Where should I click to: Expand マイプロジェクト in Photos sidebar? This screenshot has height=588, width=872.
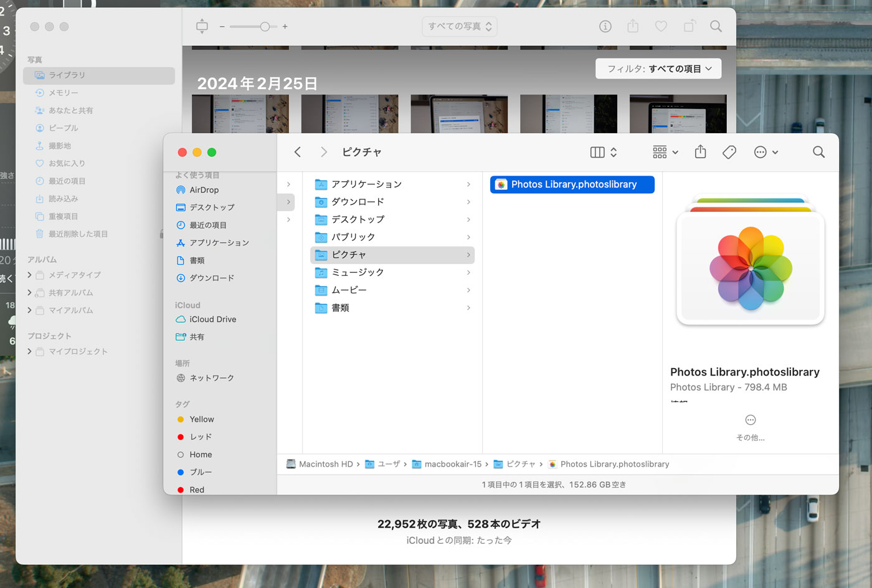coord(29,351)
